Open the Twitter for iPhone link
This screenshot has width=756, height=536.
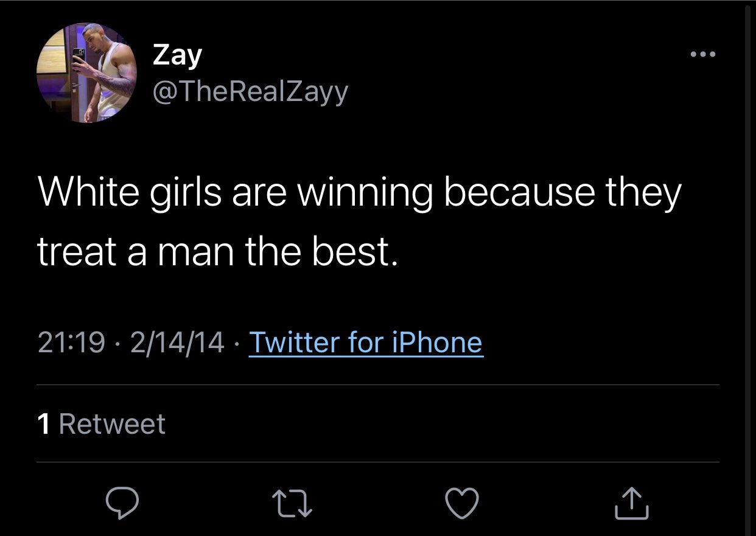[366, 342]
